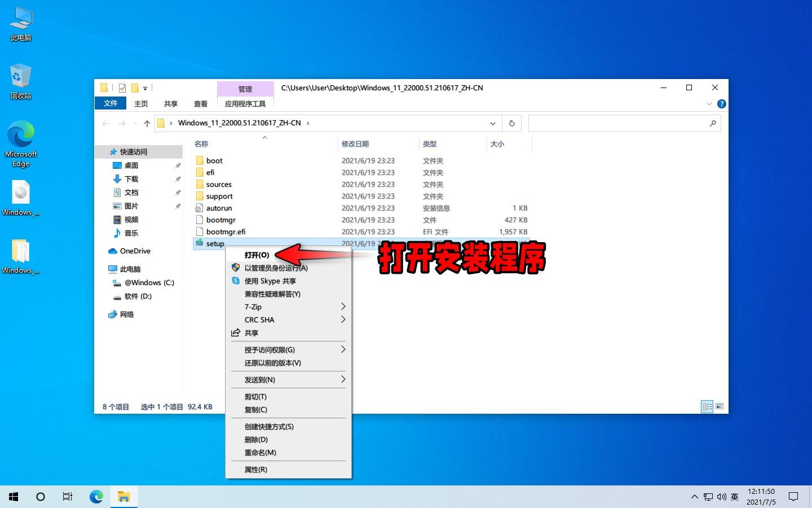
Task: Expand the 授予访问权限(G) submenu
Action: [288, 350]
